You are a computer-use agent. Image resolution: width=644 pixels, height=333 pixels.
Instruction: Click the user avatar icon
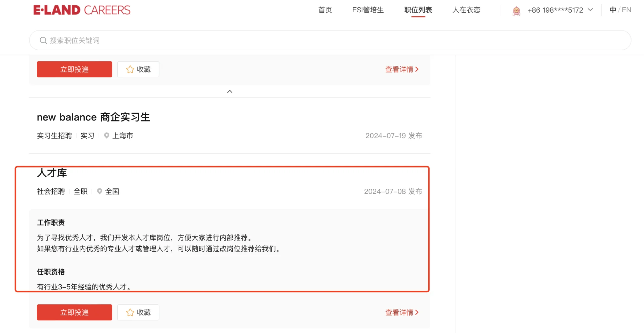(x=516, y=11)
